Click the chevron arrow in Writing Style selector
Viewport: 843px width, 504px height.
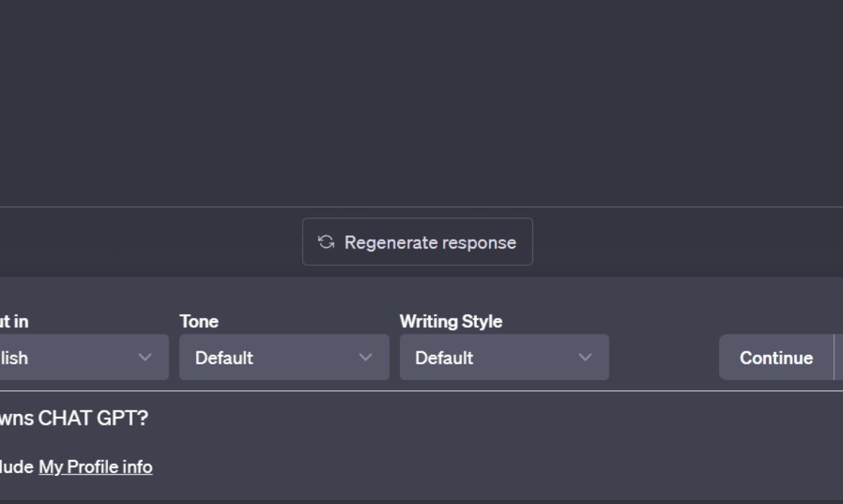coord(585,357)
